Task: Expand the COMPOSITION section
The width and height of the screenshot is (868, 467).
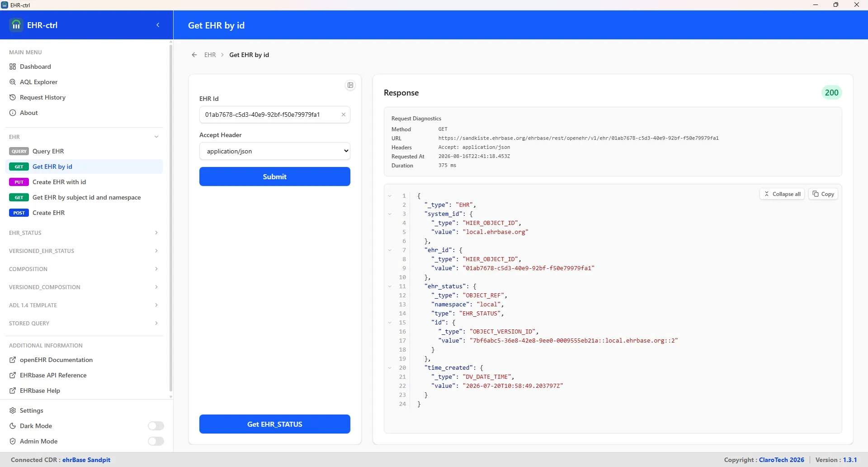Action: tap(84, 269)
